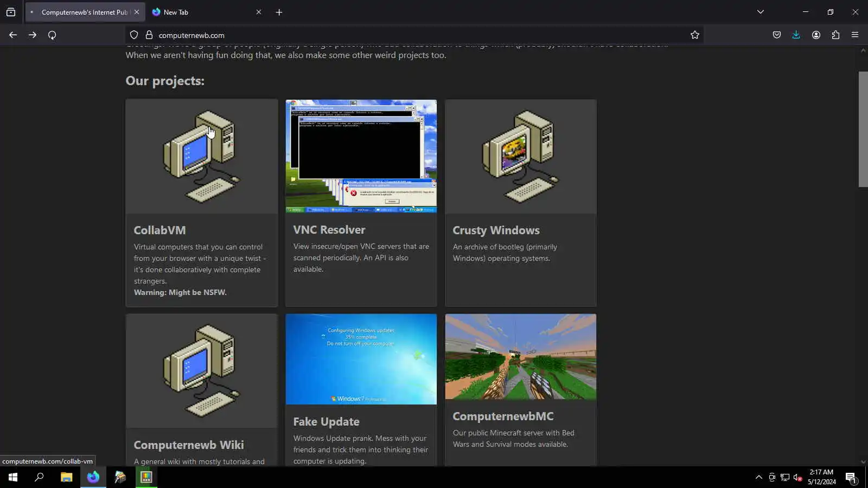Open the key-and-box app in the taskbar

click(120, 477)
